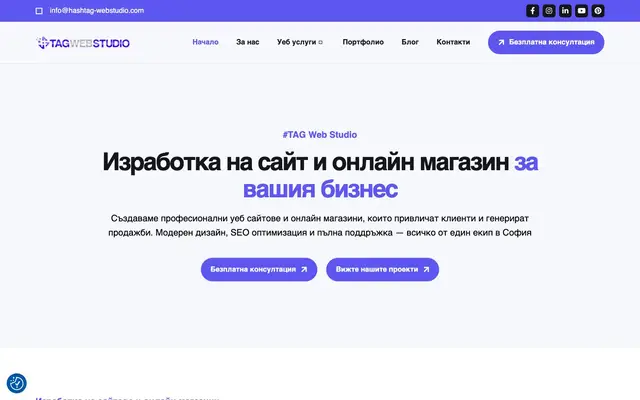Viewport: 640px width, 400px height.
Task: Open the Instagram social icon
Action: tap(549, 11)
